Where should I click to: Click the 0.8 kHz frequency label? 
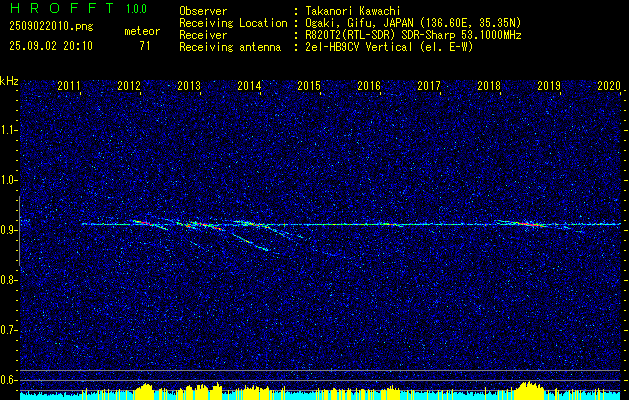8,280
